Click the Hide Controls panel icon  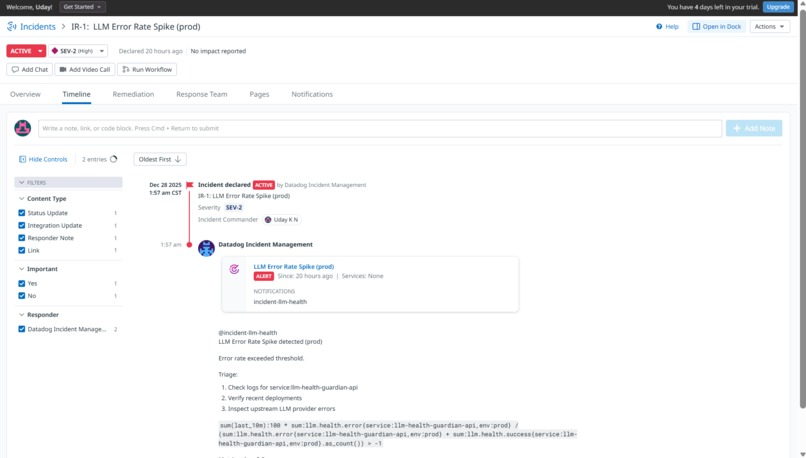tap(22, 159)
